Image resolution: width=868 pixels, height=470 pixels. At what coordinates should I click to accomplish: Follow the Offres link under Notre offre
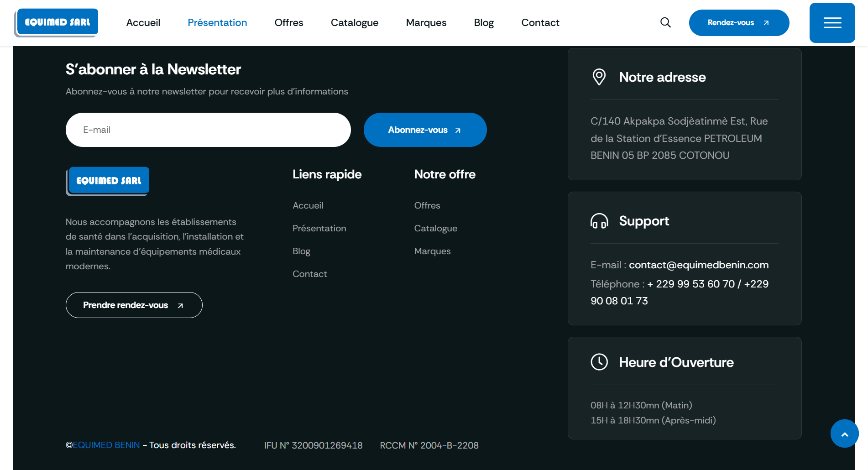[x=427, y=205]
